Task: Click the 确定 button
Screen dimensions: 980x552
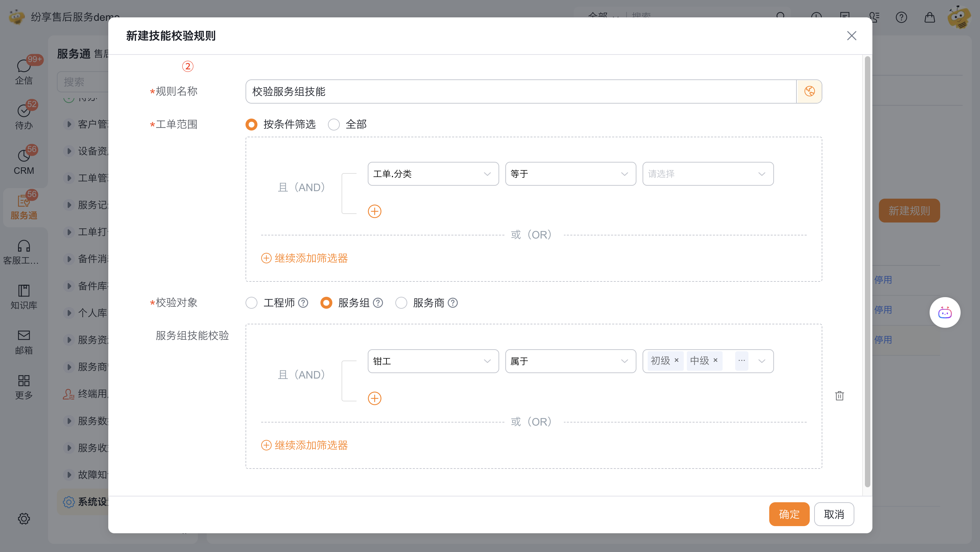Action: tap(789, 514)
